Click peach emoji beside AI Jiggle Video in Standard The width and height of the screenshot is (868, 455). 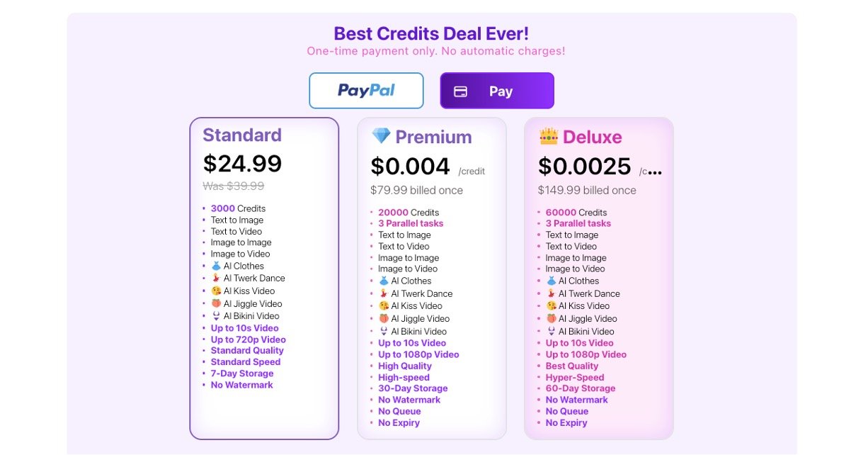[x=216, y=303]
